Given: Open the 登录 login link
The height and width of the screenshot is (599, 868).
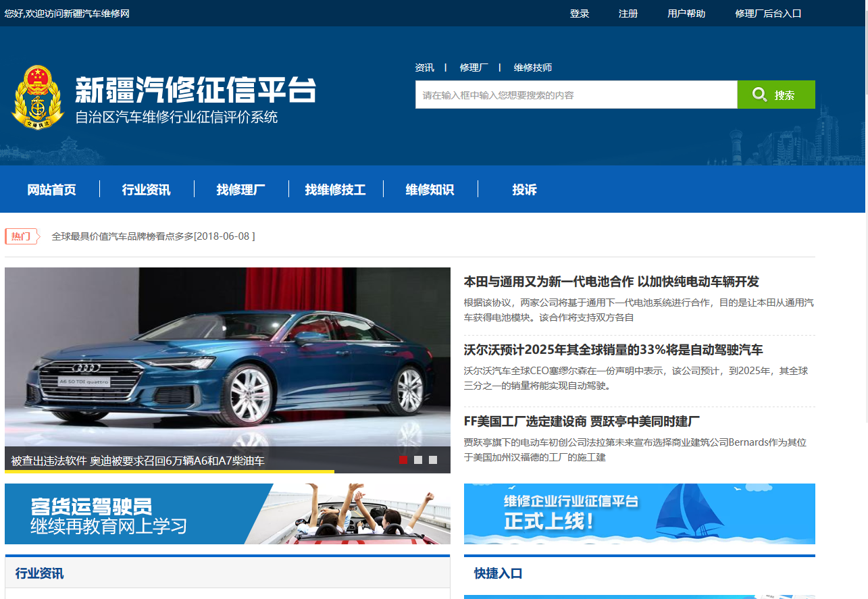Looking at the screenshot, I should click(580, 14).
